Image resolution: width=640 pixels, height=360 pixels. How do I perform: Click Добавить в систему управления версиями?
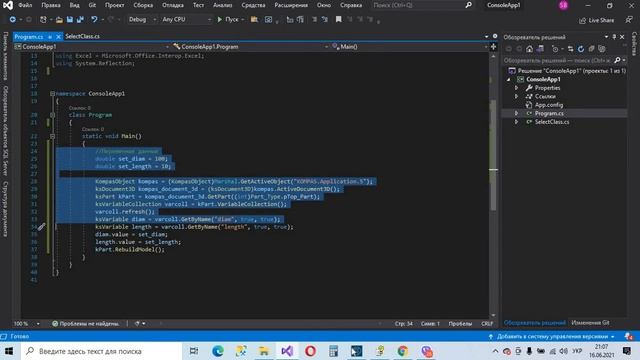pos(552,337)
